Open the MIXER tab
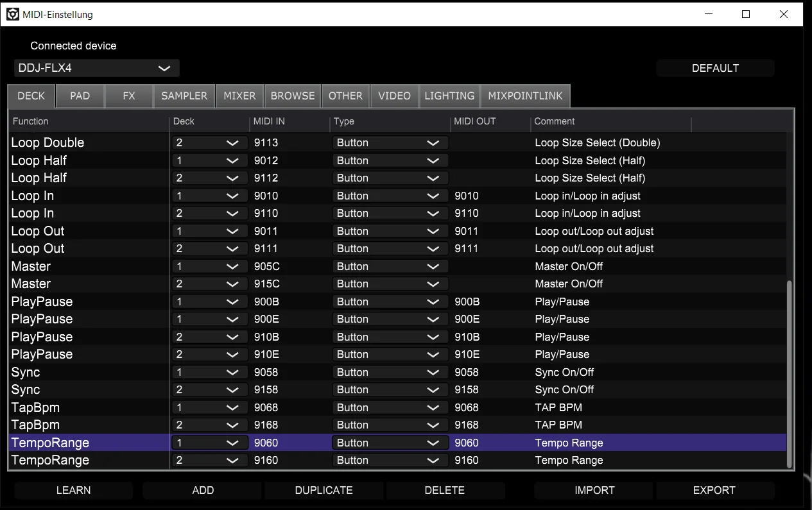This screenshot has height=510, width=812. 239,96
